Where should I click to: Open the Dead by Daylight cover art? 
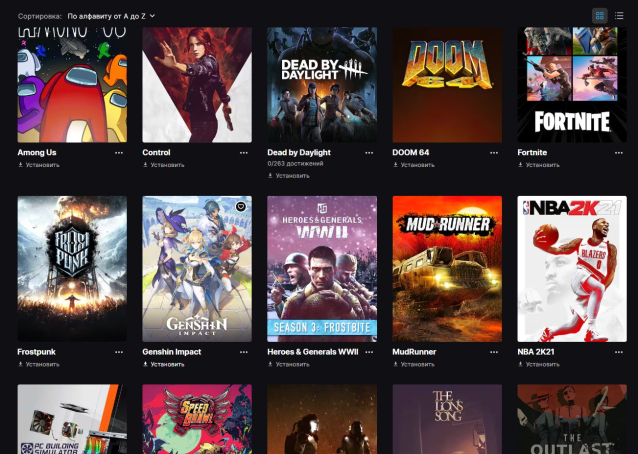click(322, 85)
